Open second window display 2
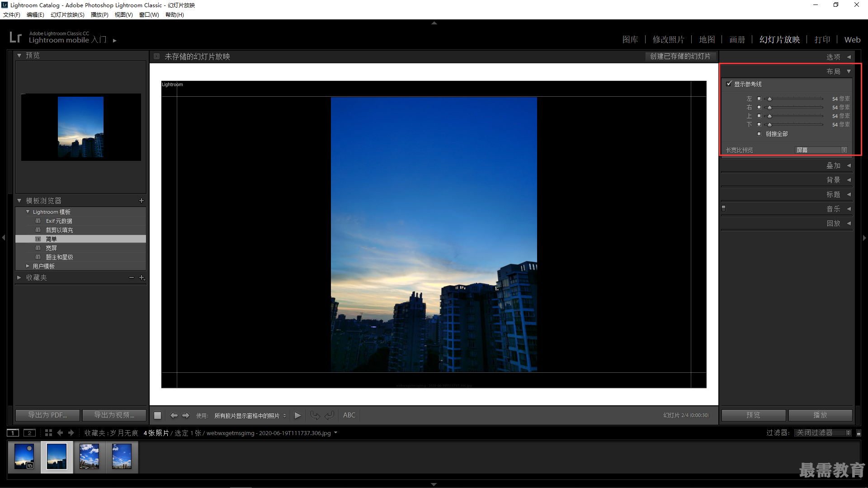Image resolution: width=868 pixels, height=488 pixels. [x=29, y=433]
